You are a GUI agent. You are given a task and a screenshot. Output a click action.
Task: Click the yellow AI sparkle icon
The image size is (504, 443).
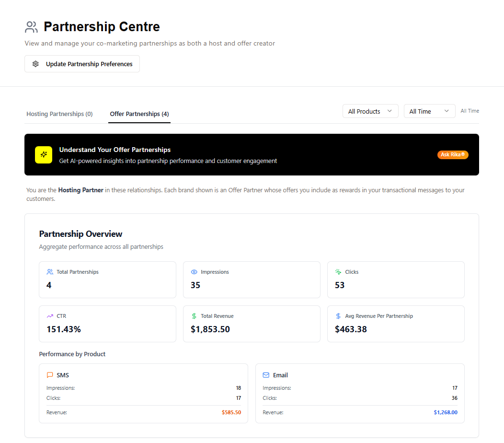point(44,155)
